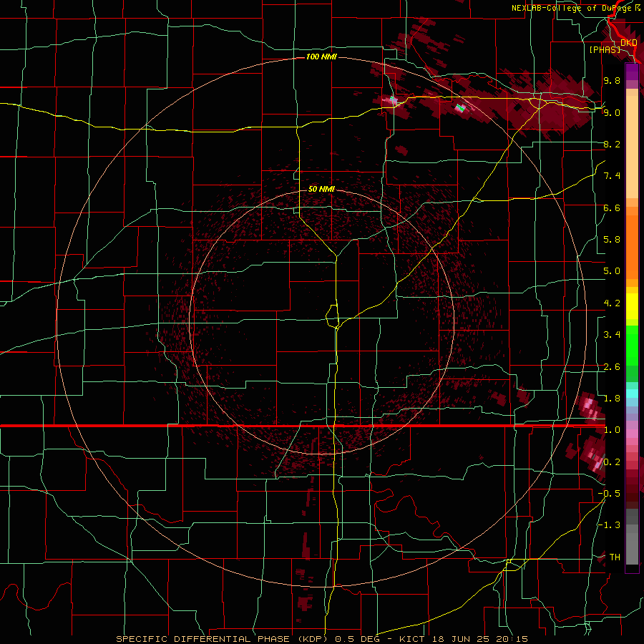
Task: Click the TH threshold label
Action: (615, 557)
